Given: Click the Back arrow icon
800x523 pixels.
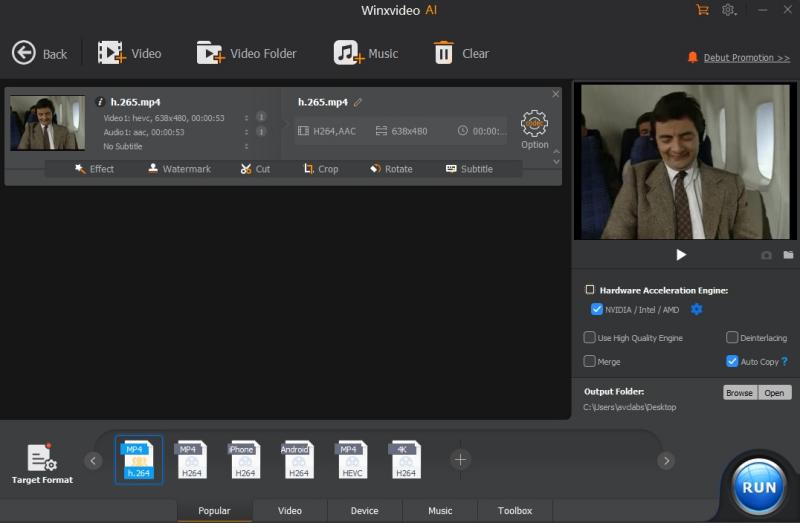Looking at the screenshot, I should pos(24,53).
